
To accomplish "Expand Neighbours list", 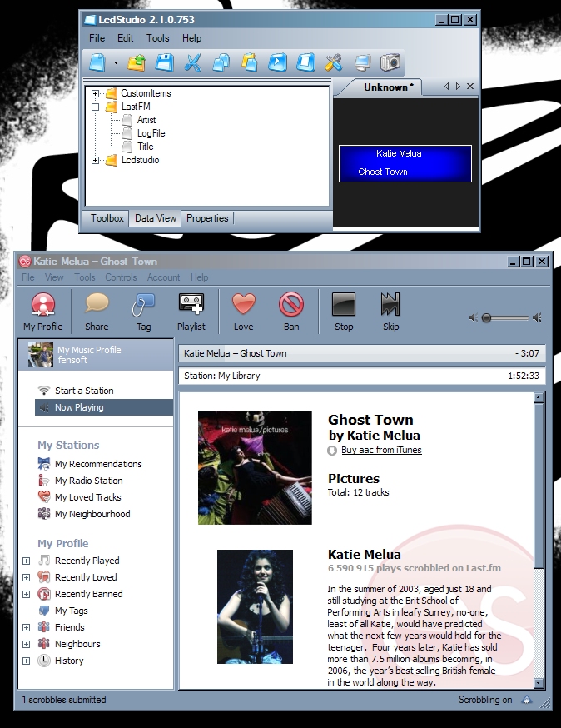I will tap(27, 645).
